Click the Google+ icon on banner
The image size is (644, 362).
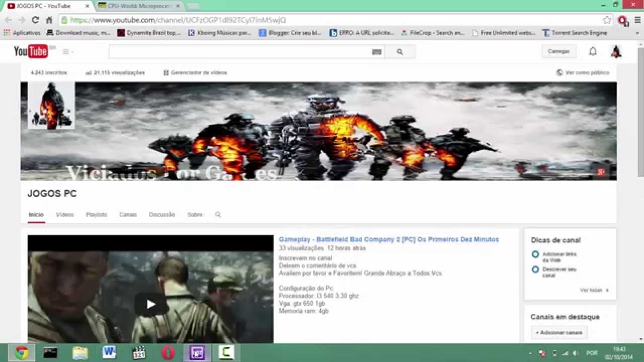click(600, 172)
